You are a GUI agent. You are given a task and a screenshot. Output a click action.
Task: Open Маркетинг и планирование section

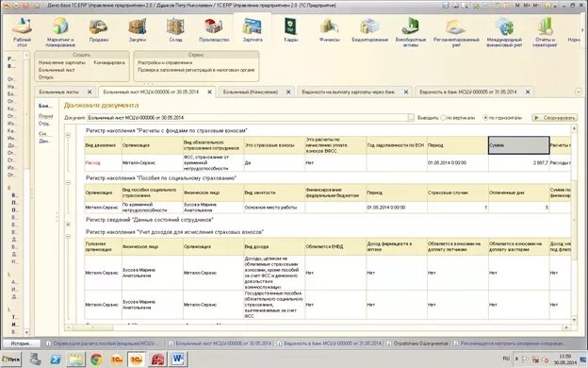pos(60,32)
